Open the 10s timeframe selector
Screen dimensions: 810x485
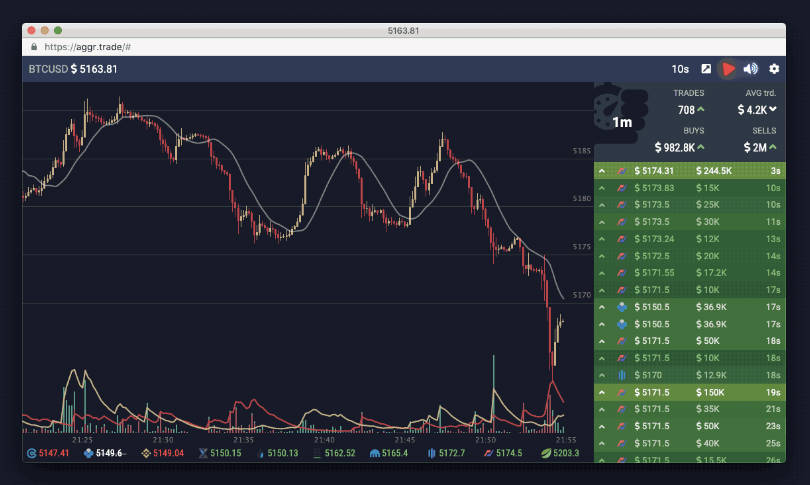tap(680, 69)
